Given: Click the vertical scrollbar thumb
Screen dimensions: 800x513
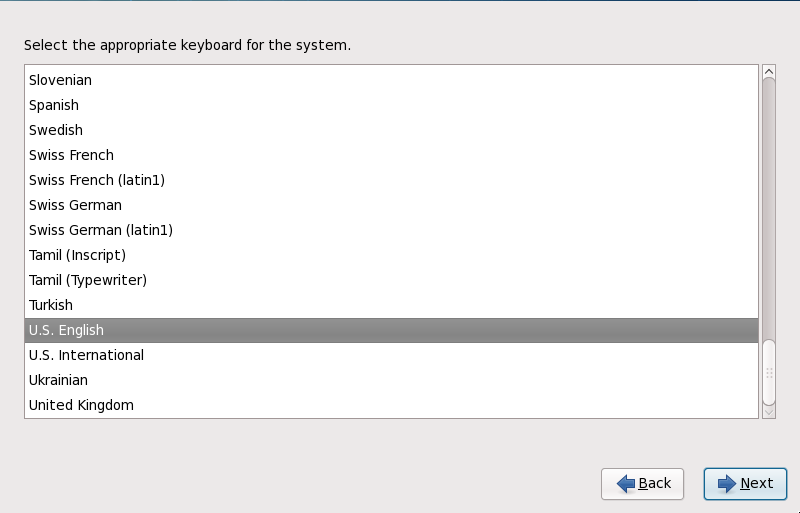Looking at the screenshot, I should click(769, 372).
